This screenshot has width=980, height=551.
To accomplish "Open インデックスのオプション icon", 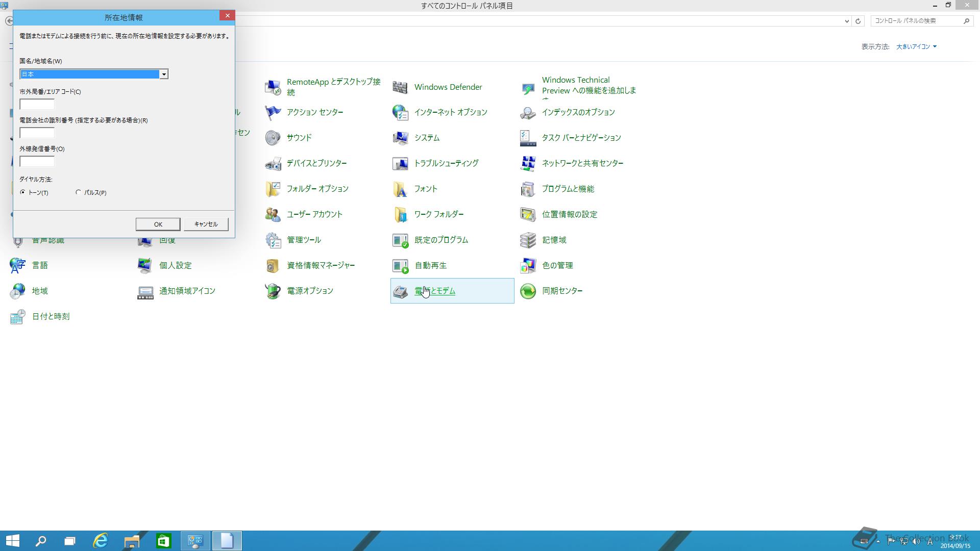I will coord(528,113).
